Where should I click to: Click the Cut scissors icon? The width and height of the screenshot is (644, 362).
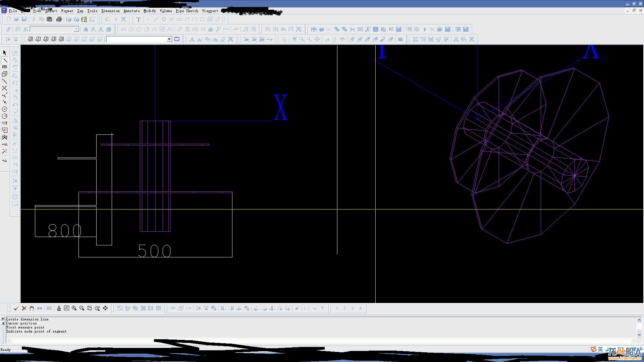(34, 19)
